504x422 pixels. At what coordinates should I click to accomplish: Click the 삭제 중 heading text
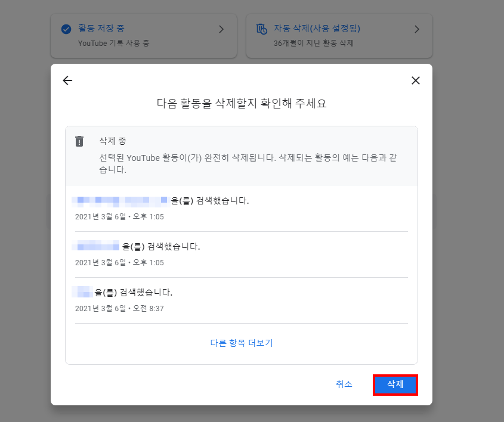pos(113,141)
